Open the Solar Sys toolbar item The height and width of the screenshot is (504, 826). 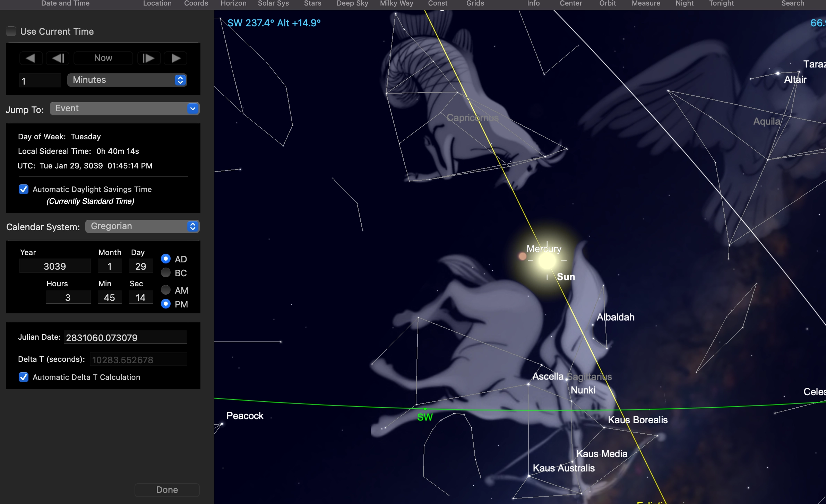(273, 3)
